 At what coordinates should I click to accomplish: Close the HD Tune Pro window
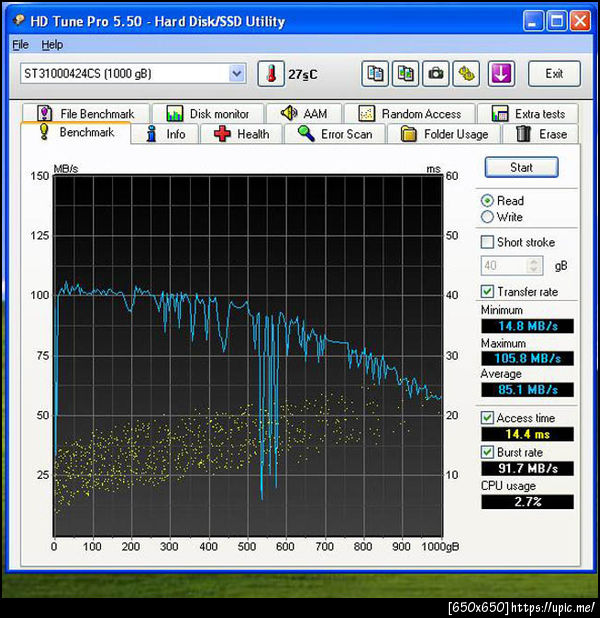[x=580, y=20]
